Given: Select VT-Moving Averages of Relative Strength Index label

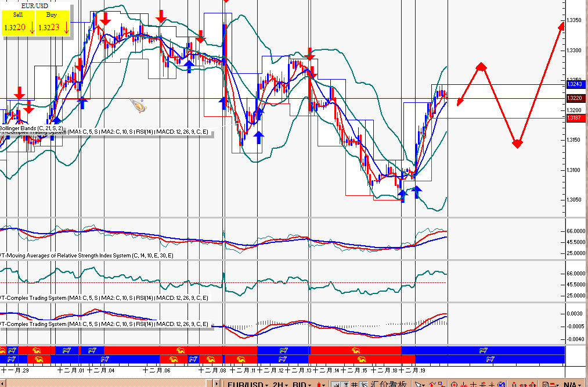Looking at the screenshot, I should 86,255.
